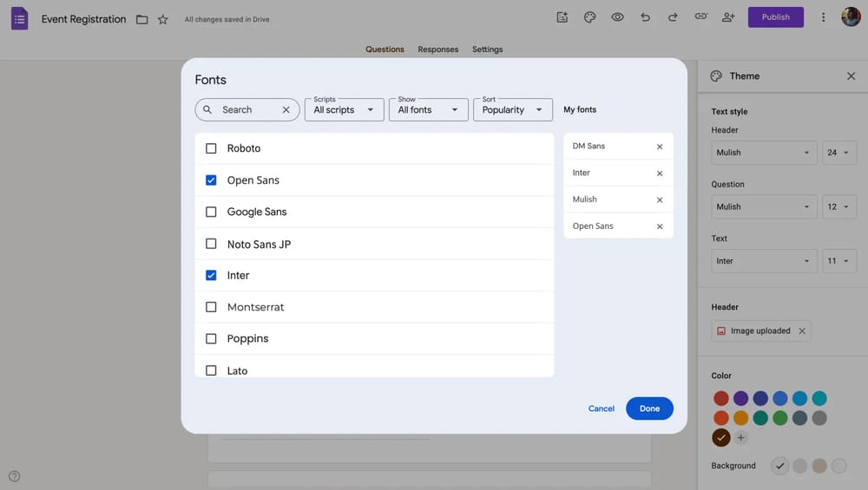Copy the form link icon

(x=700, y=17)
